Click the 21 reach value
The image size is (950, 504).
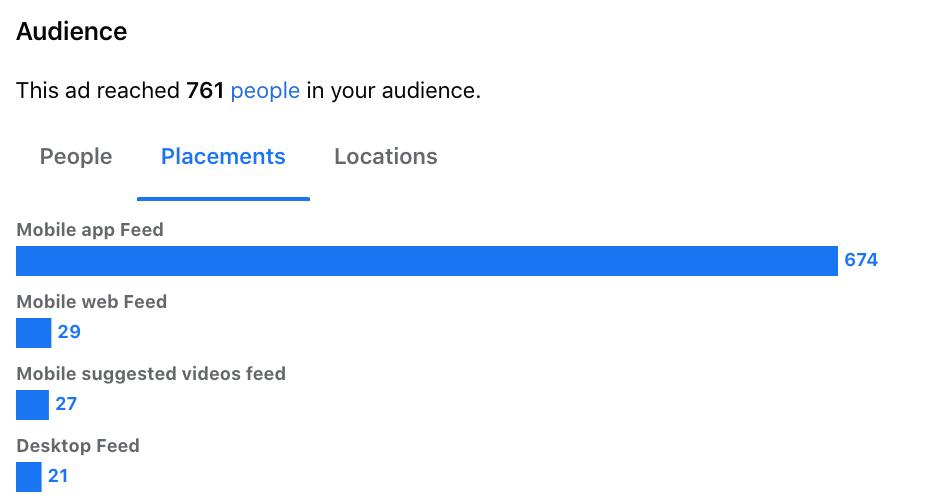coord(58,476)
